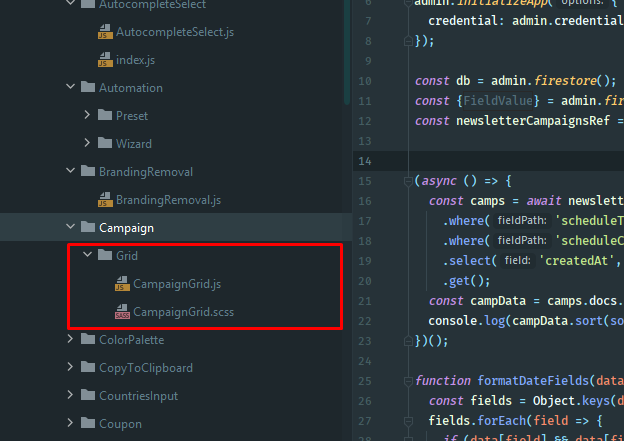Fold the formatDateFields function in gutter
Viewport: 624px width, 441px height.
[x=407, y=381]
